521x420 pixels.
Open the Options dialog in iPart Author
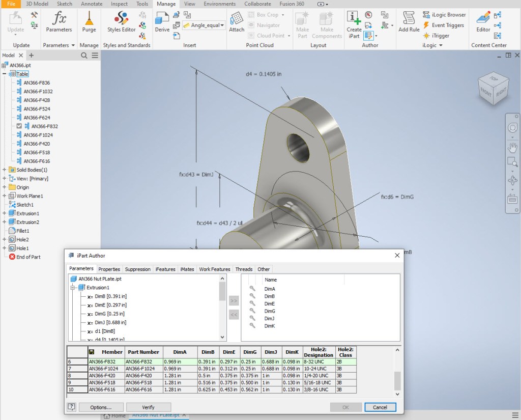(x=100, y=407)
